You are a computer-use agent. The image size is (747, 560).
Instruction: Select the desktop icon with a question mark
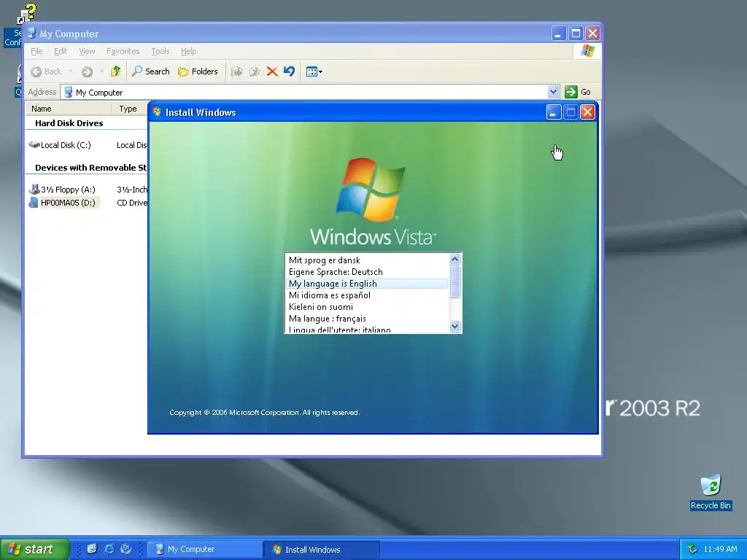[x=26, y=14]
